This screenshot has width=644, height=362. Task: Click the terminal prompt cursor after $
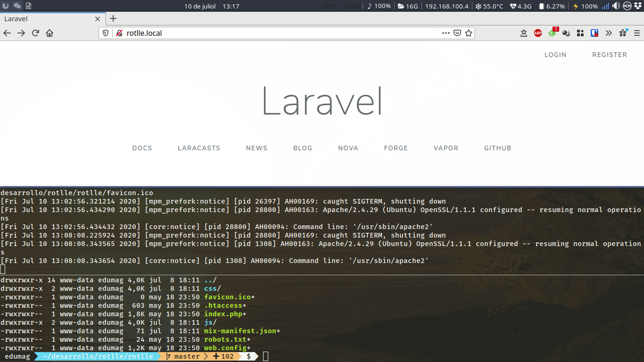[x=265, y=356]
